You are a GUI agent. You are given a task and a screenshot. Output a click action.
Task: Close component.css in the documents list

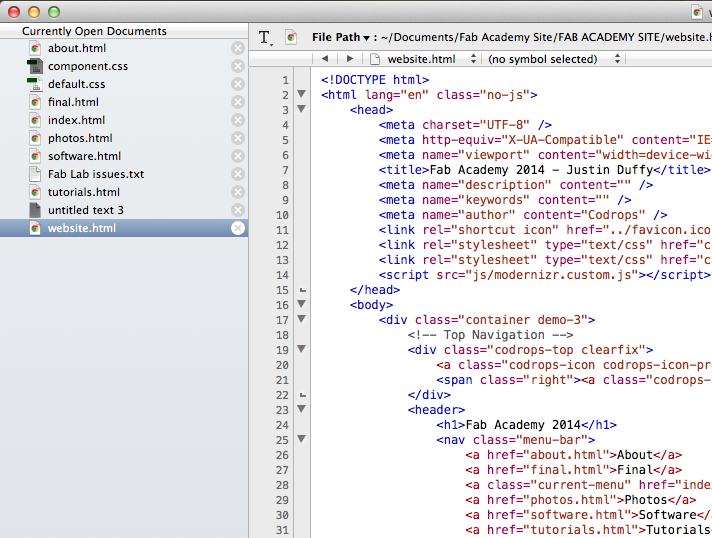click(237, 66)
